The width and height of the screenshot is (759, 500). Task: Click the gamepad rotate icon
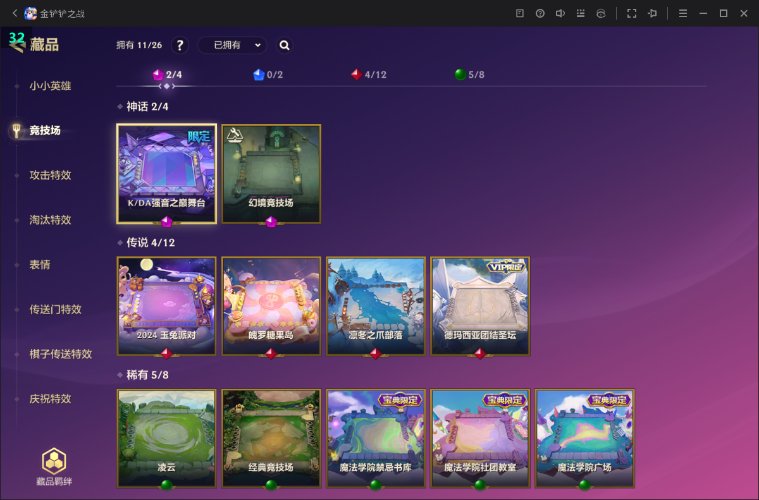601,13
